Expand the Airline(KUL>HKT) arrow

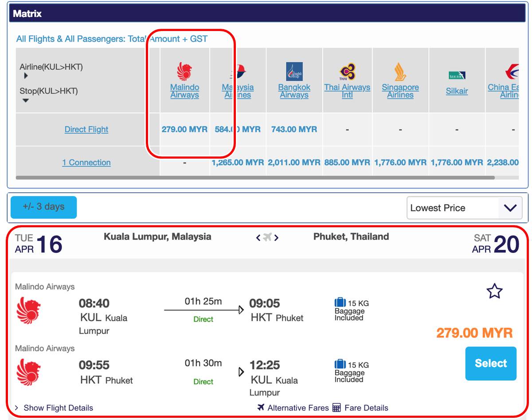pos(26,76)
